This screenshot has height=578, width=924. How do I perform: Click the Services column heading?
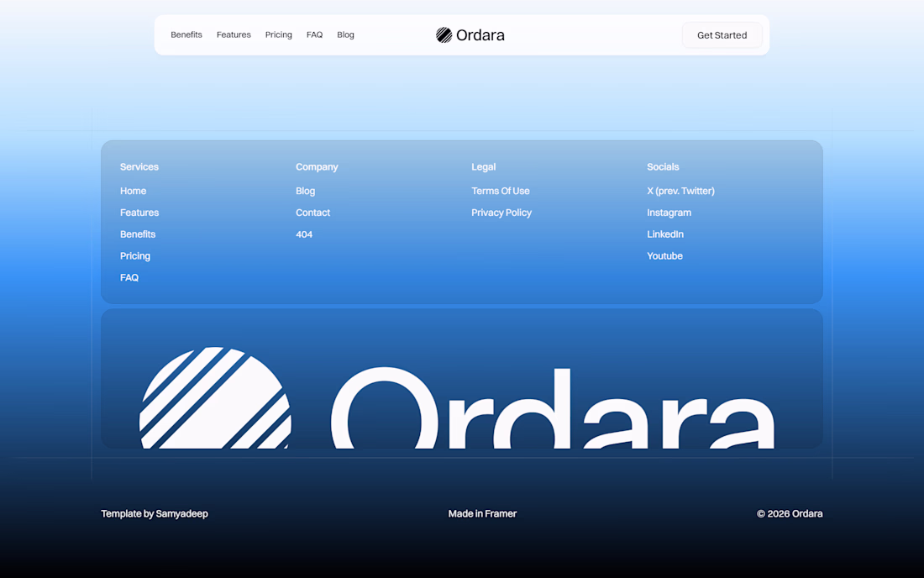[139, 166]
